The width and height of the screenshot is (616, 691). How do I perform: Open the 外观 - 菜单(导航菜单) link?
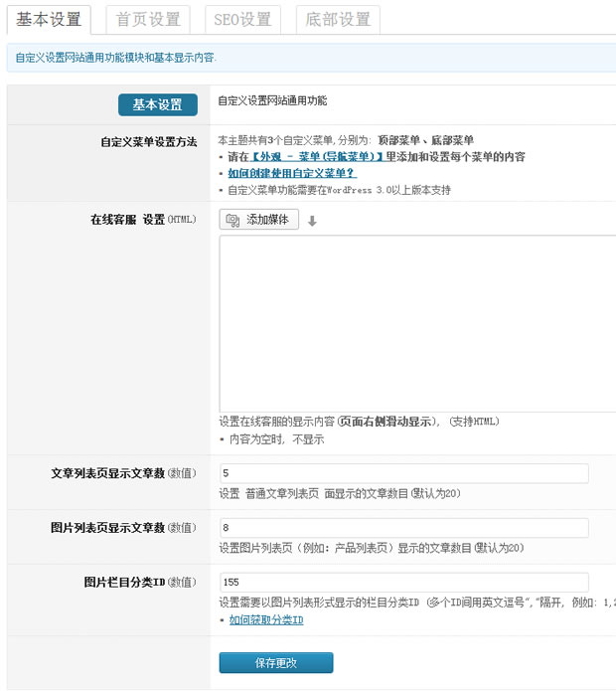click(x=317, y=157)
